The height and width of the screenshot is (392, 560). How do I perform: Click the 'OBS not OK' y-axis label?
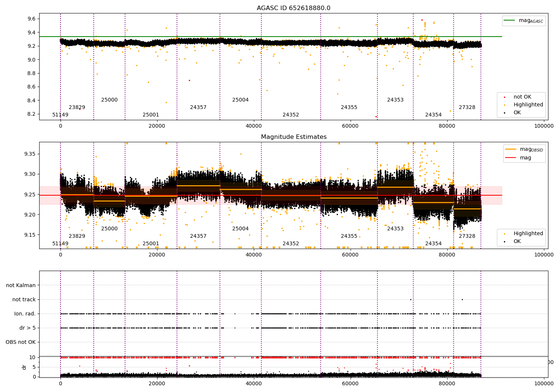tap(21, 342)
